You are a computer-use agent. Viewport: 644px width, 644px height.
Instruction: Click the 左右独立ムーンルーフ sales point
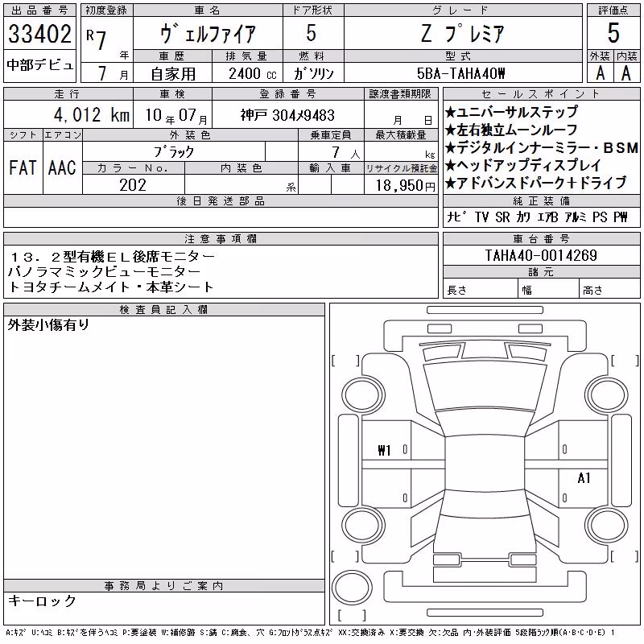[x=512, y=130]
